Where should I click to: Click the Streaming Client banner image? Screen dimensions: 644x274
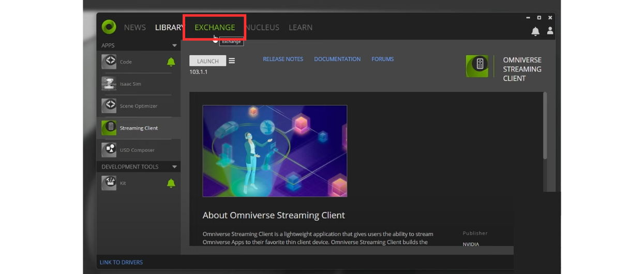pyautogui.click(x=275, y=151)
